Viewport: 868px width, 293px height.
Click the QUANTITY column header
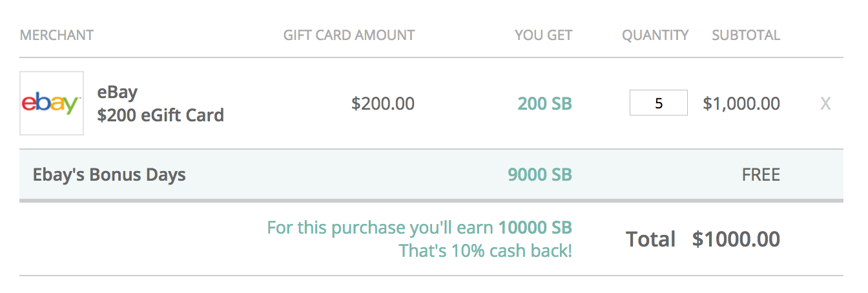[x=656, y=35]
